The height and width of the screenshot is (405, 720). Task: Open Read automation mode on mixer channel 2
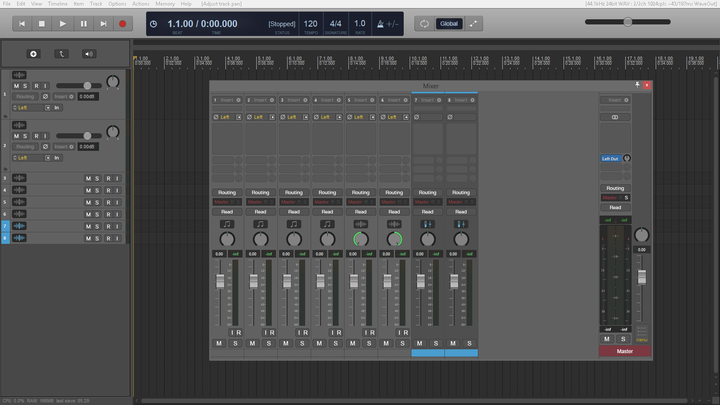point(260,212)
